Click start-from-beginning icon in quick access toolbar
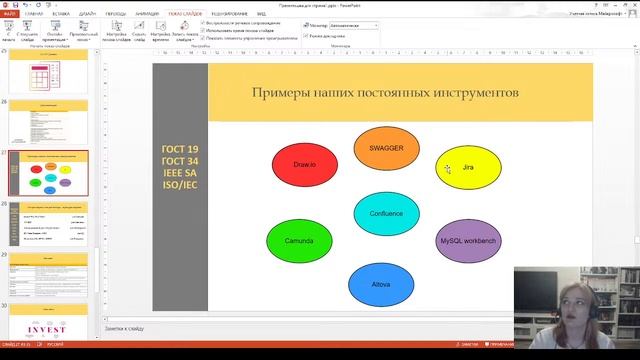This screenshot has height=360, width=640. click(49, 5)
